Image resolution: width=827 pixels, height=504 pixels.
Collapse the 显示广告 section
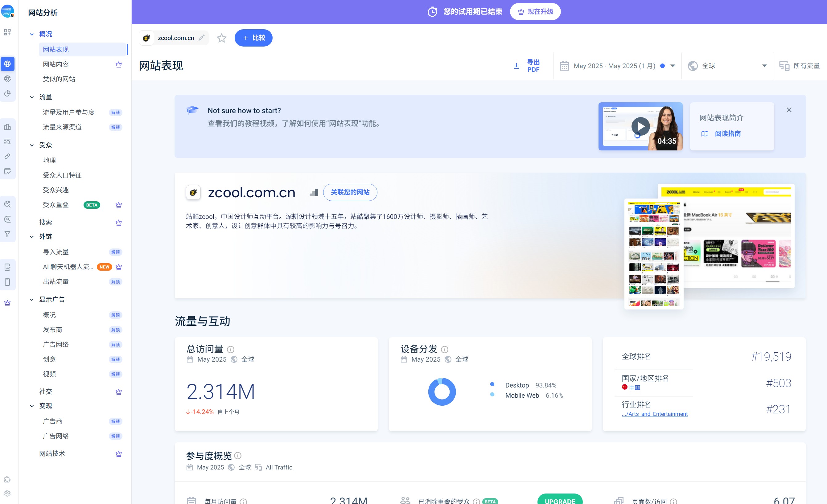[31, 300]
